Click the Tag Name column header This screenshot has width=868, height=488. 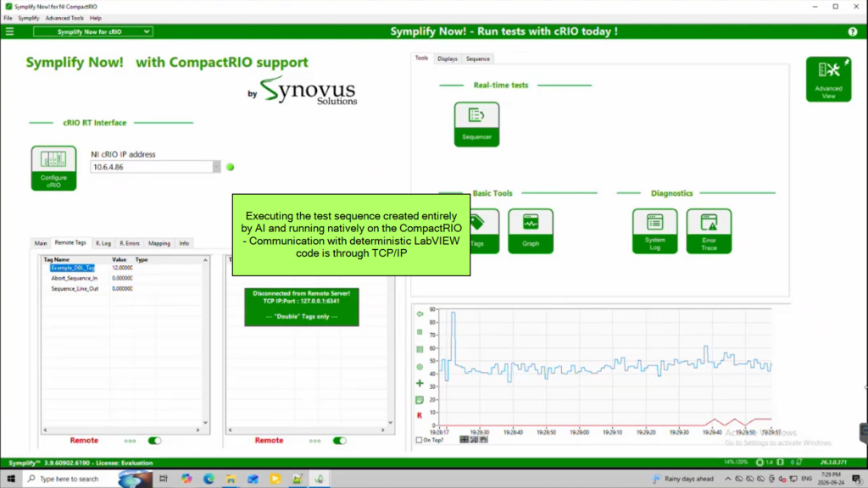point(57,259)
